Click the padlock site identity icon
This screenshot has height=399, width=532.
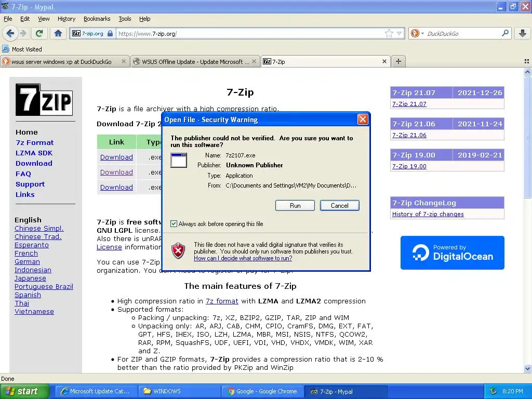(x=110, y=34)
